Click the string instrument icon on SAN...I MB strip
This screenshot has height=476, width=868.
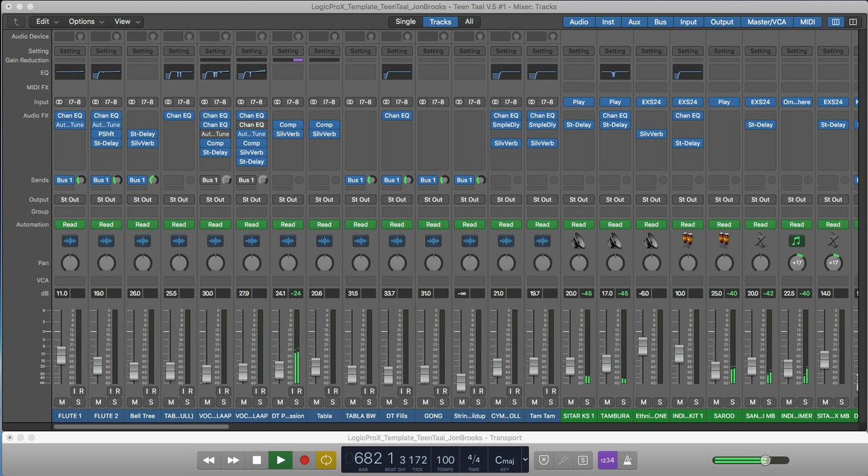(760, 241)
